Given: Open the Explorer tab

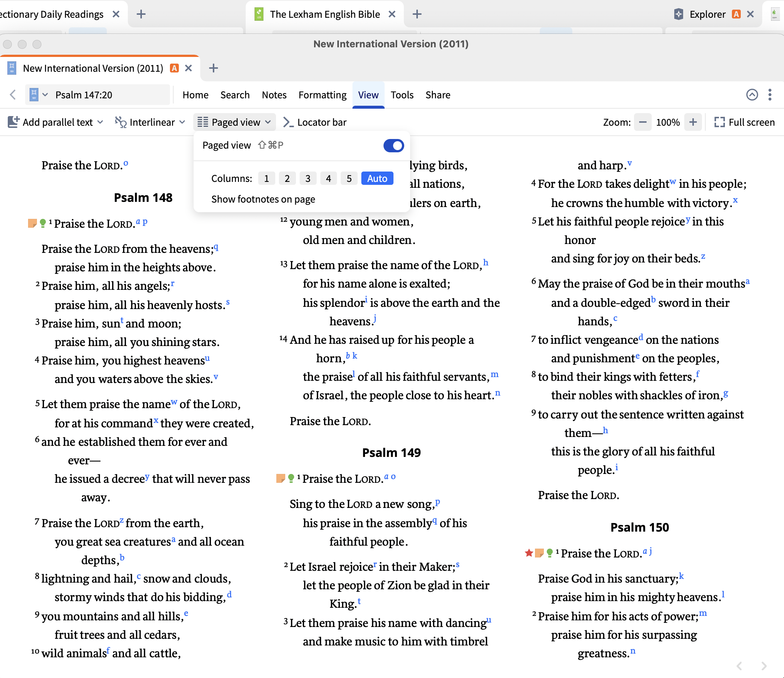Looking at the screenshot, I should [x=707, y=14].
